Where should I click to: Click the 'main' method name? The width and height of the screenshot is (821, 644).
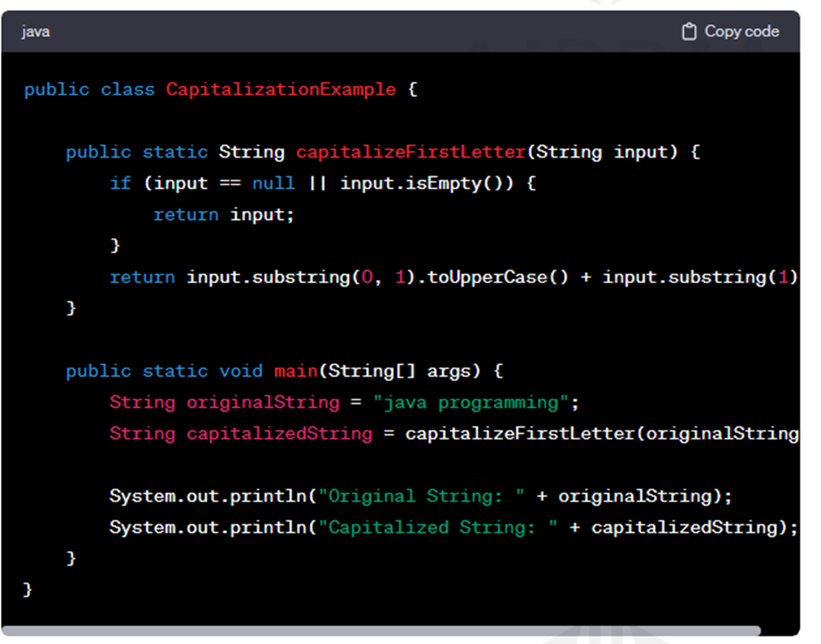click(296, 371)
